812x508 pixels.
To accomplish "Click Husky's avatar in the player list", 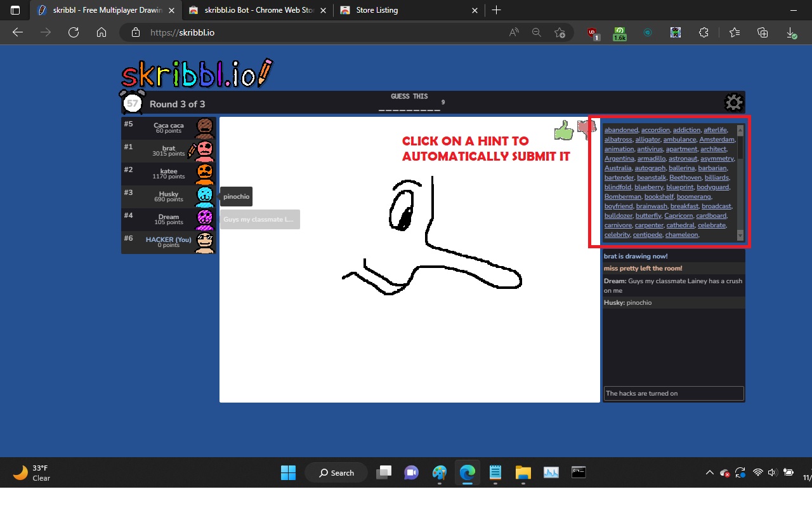I will click(x=205, y=196).
